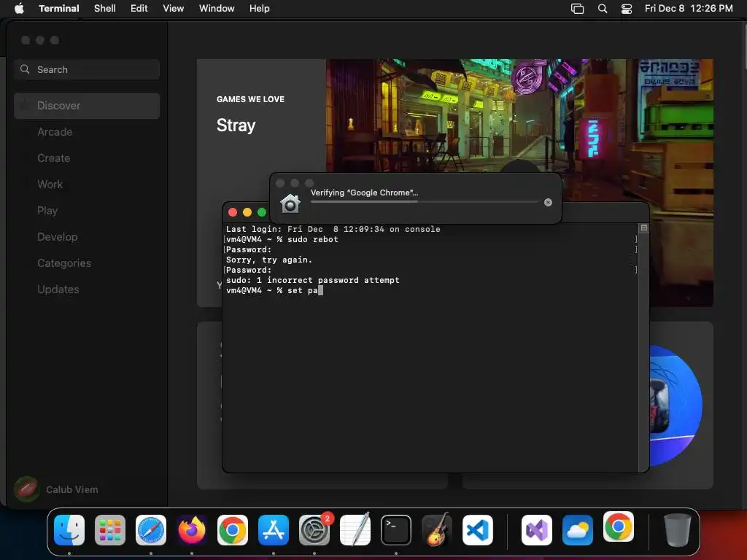Open Chrome icon next to Trash in Dock
Image resolution: width=747 pixels, height=560 pixels.
[619, 526]
